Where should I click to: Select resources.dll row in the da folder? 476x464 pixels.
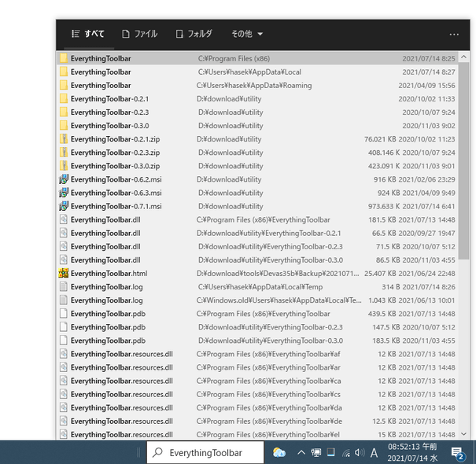[x=257, y=407]
